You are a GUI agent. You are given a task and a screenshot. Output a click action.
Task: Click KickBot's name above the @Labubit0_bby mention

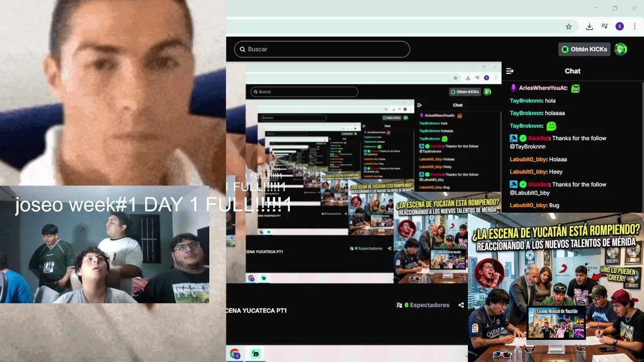point(539,185)
